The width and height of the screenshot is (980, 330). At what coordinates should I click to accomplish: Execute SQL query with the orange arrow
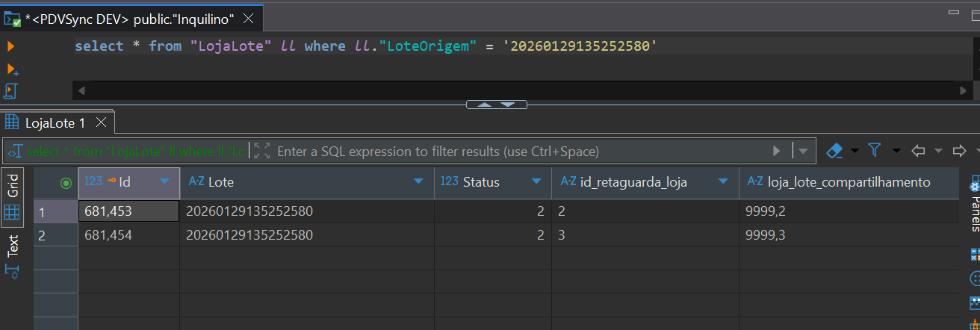click(x=10, y=46)
